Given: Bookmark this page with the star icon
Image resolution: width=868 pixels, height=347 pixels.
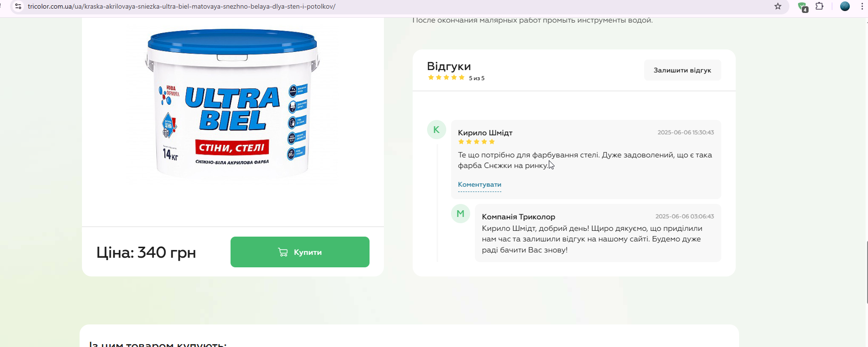Looking at the screenshot, I should pyautogui.click(x=778, y=6).
